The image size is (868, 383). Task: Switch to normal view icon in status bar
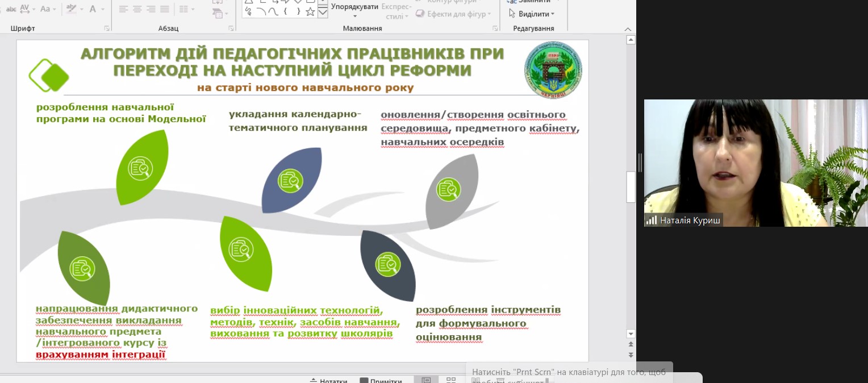coord(426,380)
